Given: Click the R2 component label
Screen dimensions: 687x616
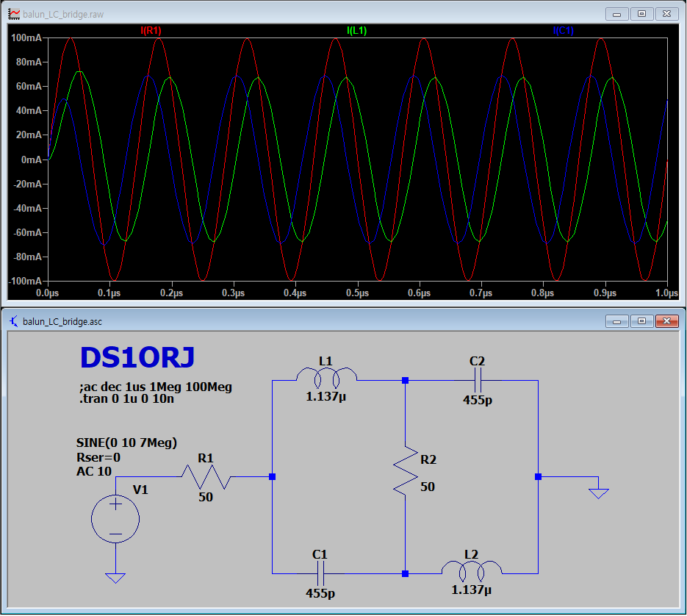Looking at the screenshot, I should click(428, 459).
